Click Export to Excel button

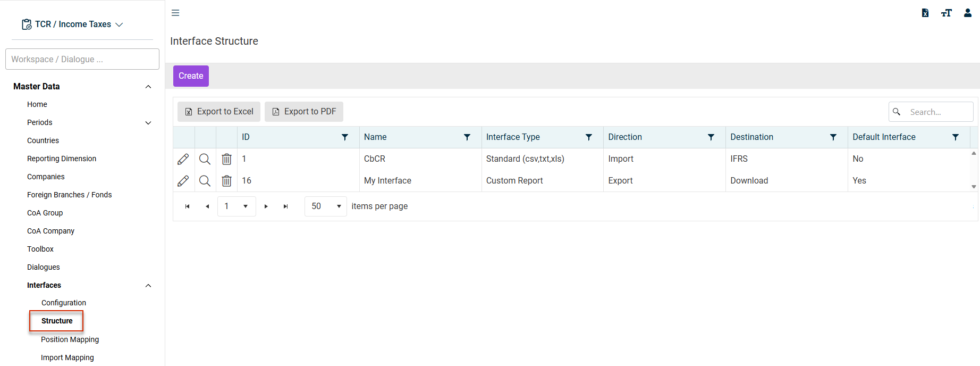coord(219,112)
